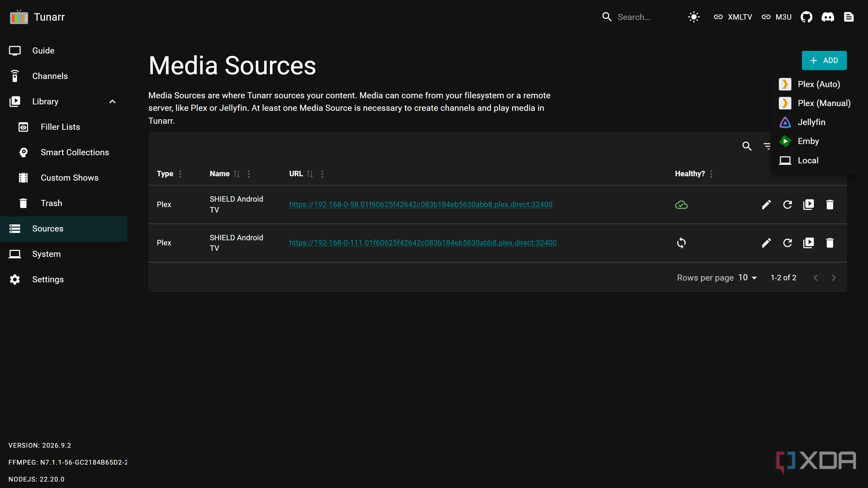Open URL column options menu

pyautogui.click(x=322, y=174)
